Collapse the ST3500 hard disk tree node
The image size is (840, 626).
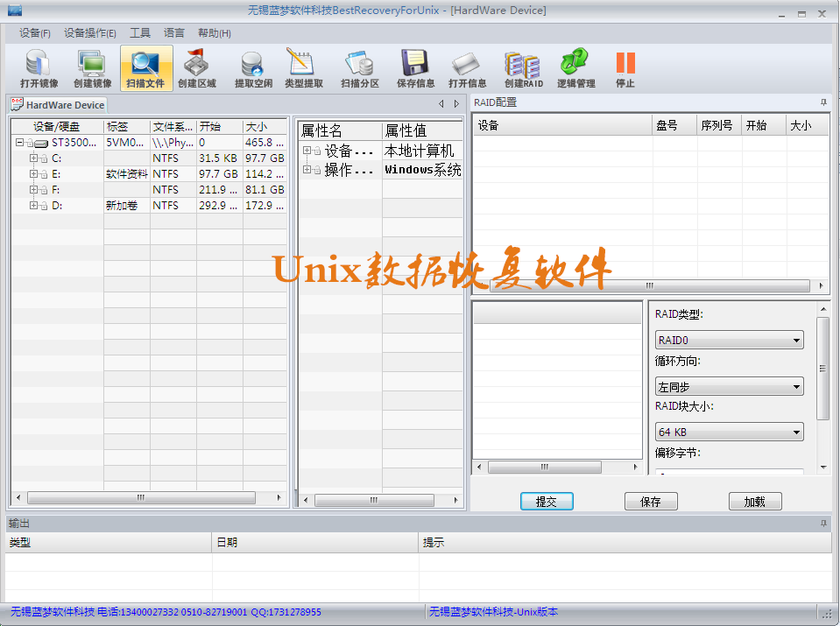pyautogui.click(x=19, y=142)
